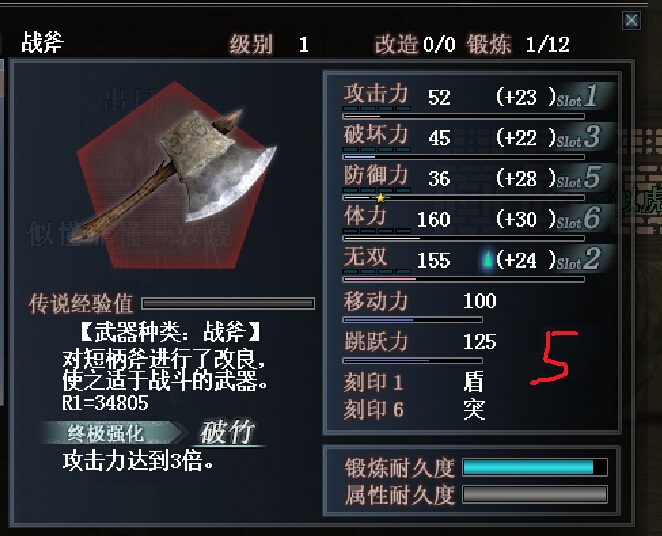This screenshot has height=536, width=662.
Task: Click the 刻印 6 突 entry
Action: point(414,410)
